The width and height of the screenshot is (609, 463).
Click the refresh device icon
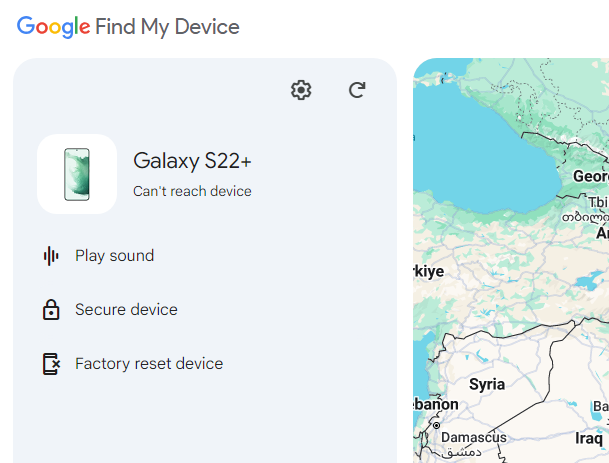point(357,90)
